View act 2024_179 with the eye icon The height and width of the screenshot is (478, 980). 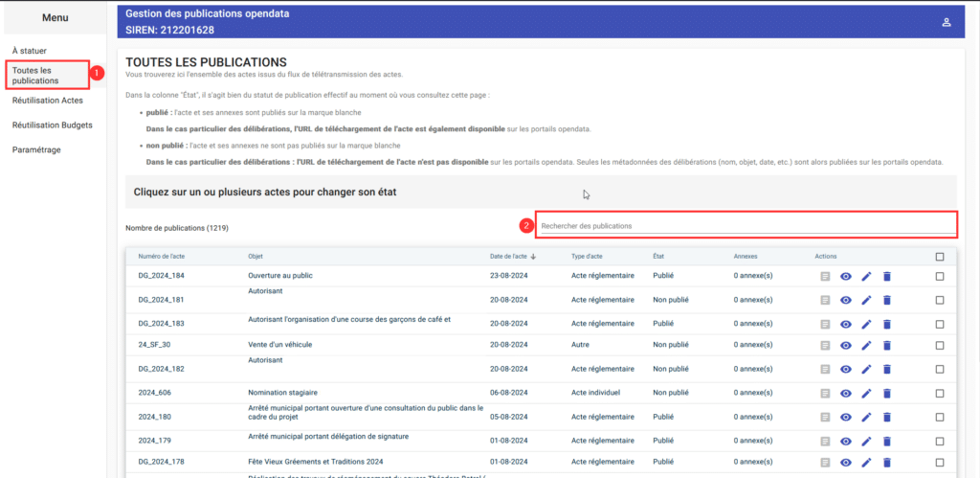pos(846,440)
